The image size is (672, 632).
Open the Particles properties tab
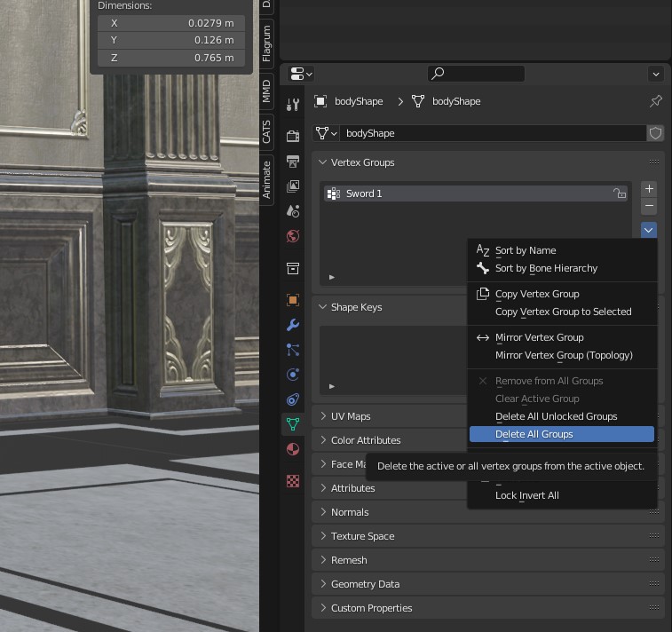[293, 350]
